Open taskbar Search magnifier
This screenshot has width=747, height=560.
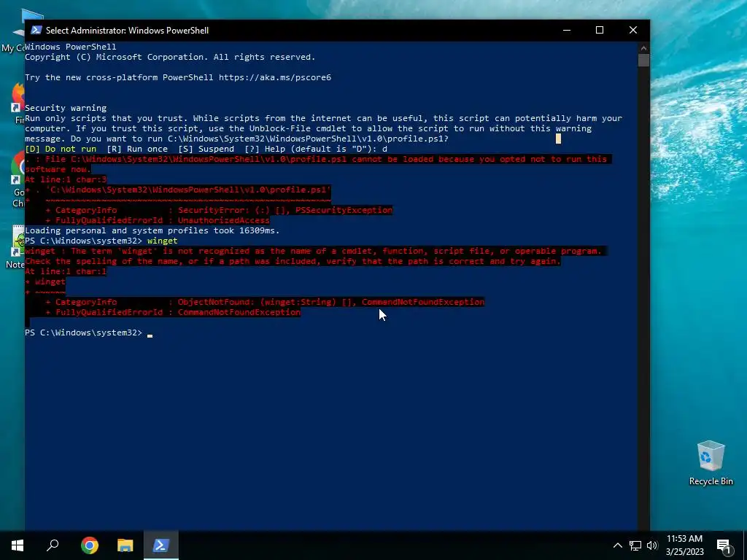click(53, 545)
